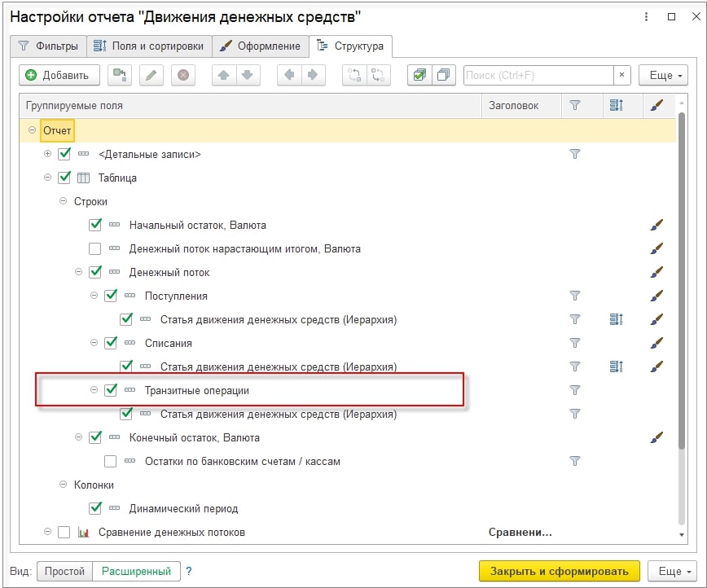Screen dimensions: 707x588
Task: Click brush icon in Конечный остаток row
Action: click(656, 437)
